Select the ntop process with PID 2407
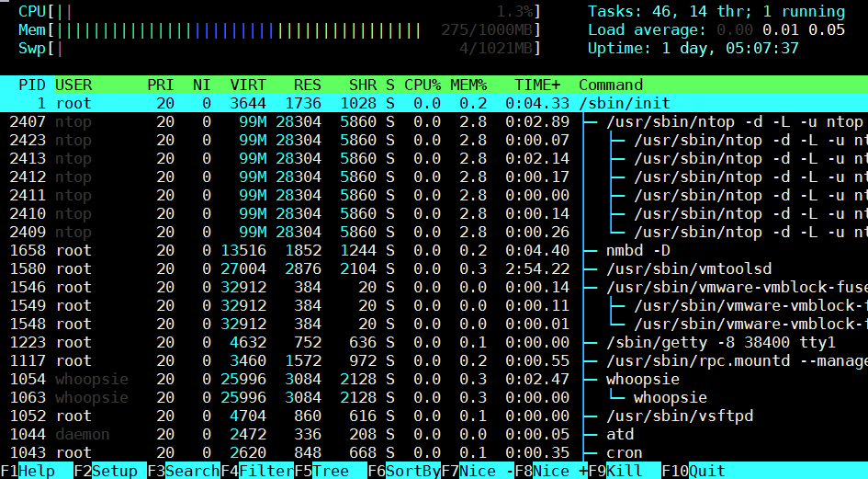 [x=434, y=121]
